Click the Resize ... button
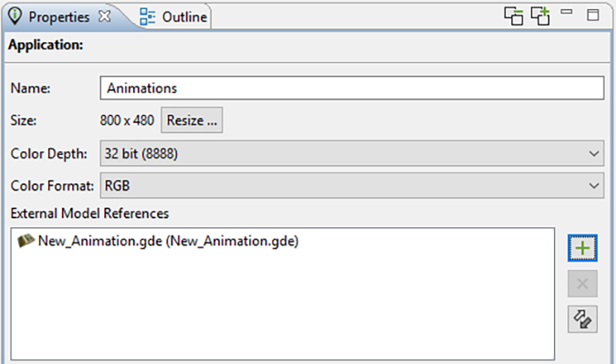This screenshot has height=364, width=616. [192, 120]
